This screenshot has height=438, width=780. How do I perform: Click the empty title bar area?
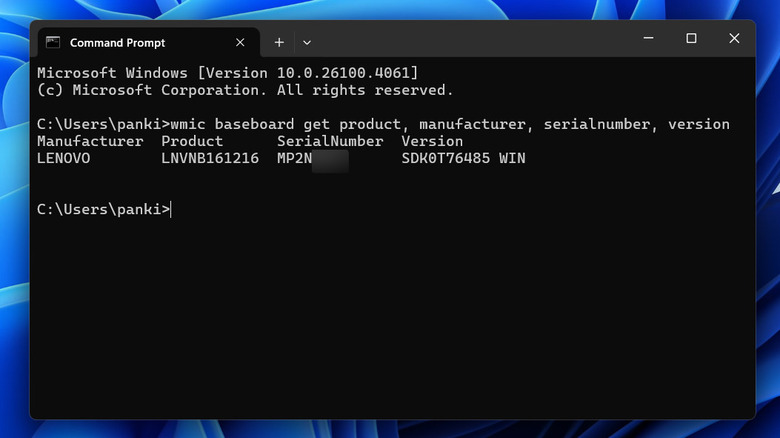pyautogui.click(x=470, y=40)
